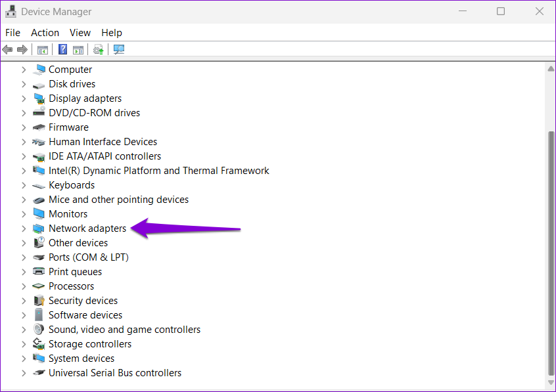The height and width of the screenshot is (392, 556).
Task: Expand Universal Serial Bus controllers chevron
Action: click(x=24, y=373)
